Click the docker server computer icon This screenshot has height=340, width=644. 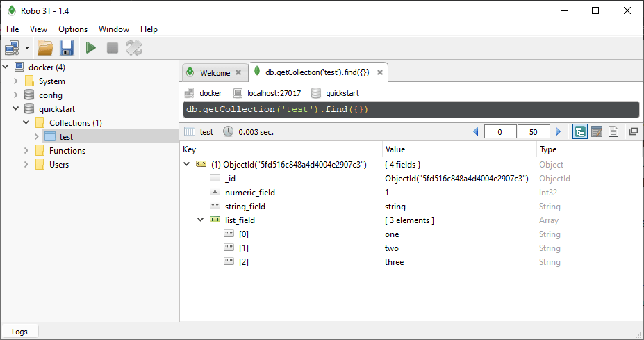point(19,67)
